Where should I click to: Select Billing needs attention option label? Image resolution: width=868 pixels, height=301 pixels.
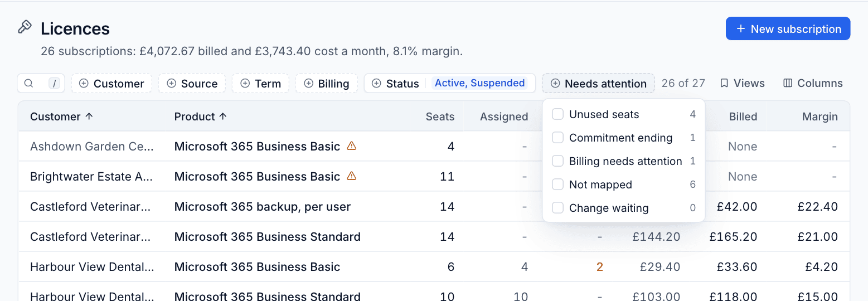pyautogui.click(x=625, y=161)
